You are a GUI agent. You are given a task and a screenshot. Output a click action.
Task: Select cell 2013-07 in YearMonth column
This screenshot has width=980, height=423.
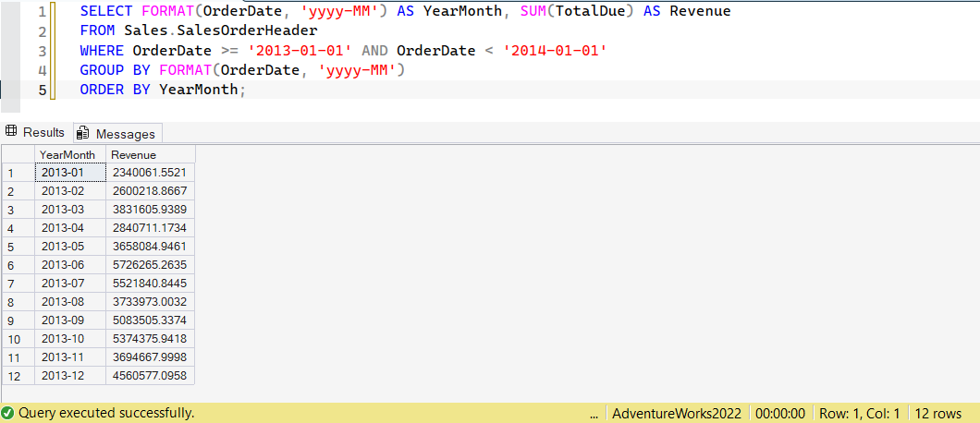coord(70,284)
